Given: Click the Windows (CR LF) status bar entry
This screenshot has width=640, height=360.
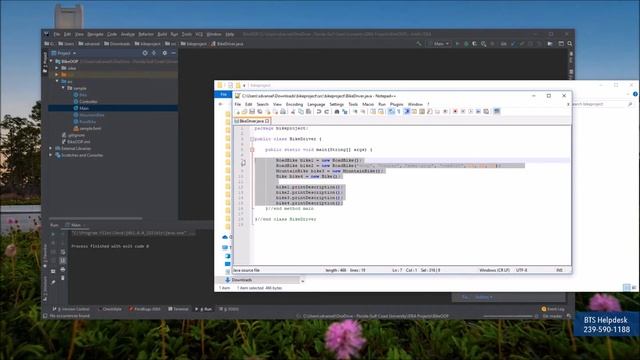Looking at the screenshot, I should [x=494, y=270].
